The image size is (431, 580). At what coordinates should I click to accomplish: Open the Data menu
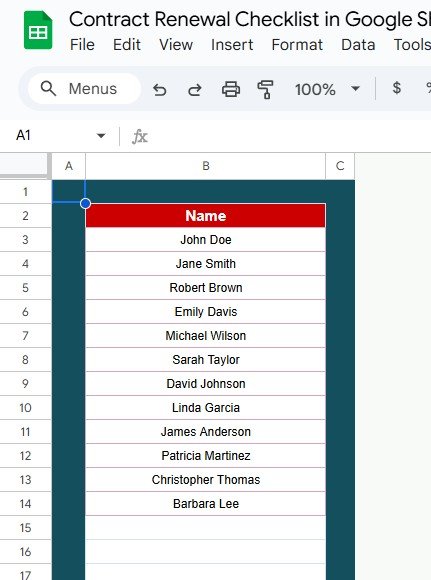tap(358, 45)
